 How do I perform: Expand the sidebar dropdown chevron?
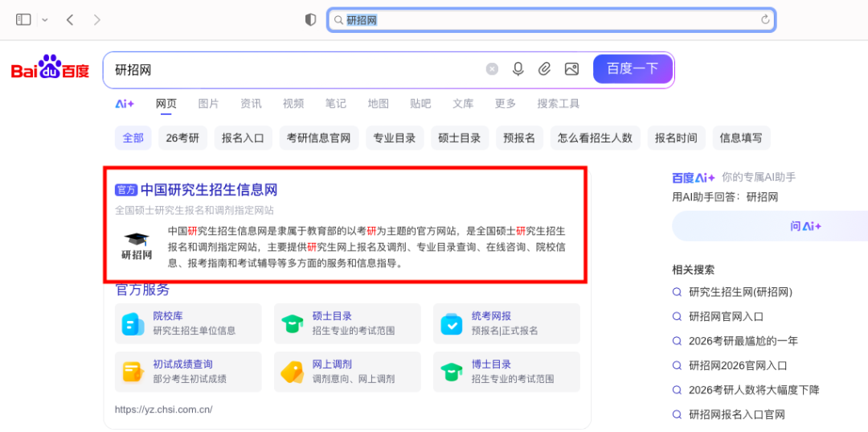pyautogui.click(x=45, y=19)
